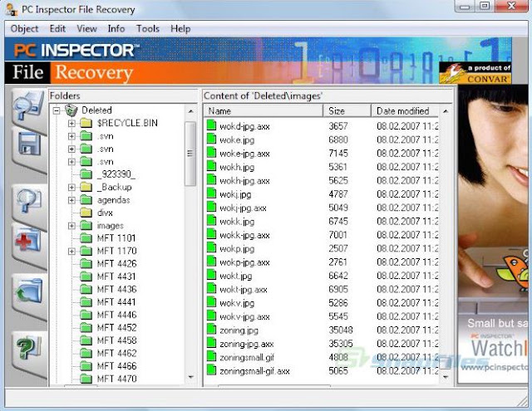Open the Help menu

180,29
